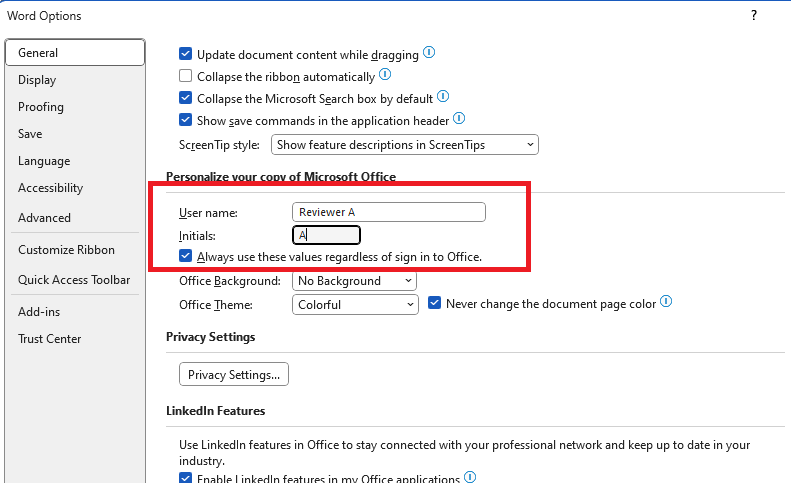Show info icon for Never change page color
This screenshot has height=483, width=791.
tap(666, 301)
